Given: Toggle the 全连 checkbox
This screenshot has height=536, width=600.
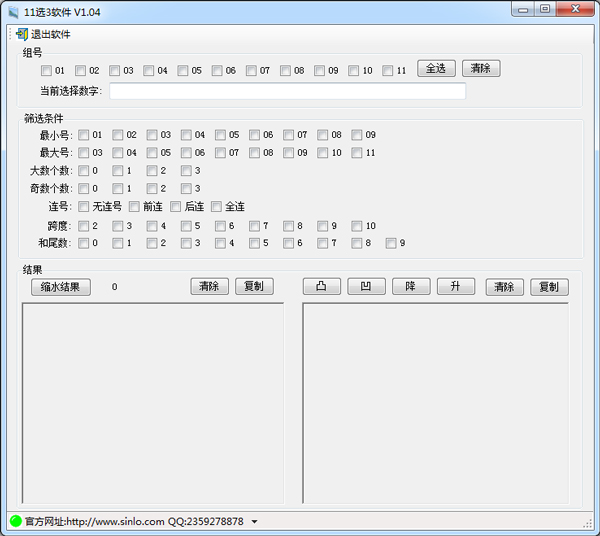Looking at the screenshot, I should [216, 207].
